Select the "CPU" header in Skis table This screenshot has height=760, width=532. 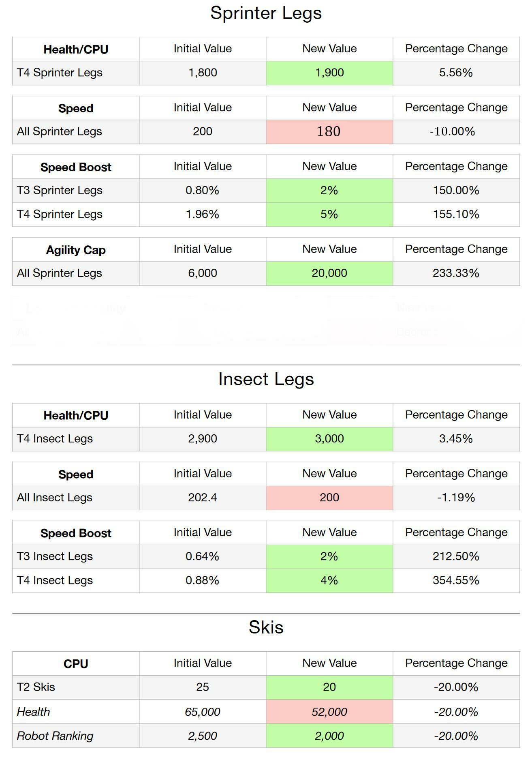[76, 664]
